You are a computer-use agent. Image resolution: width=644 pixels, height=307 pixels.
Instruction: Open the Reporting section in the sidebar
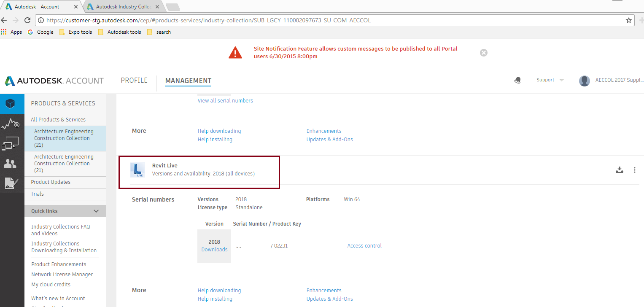tap(12, 124)
